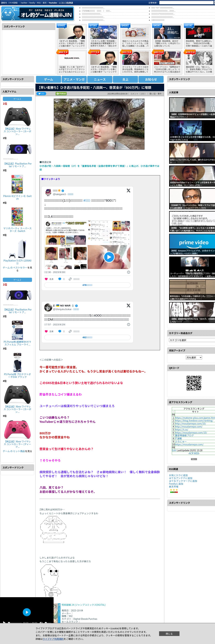This screenshot has height=644, width=215.
Task: Click お気に入りに追加 link
Action: coord(178,475)
